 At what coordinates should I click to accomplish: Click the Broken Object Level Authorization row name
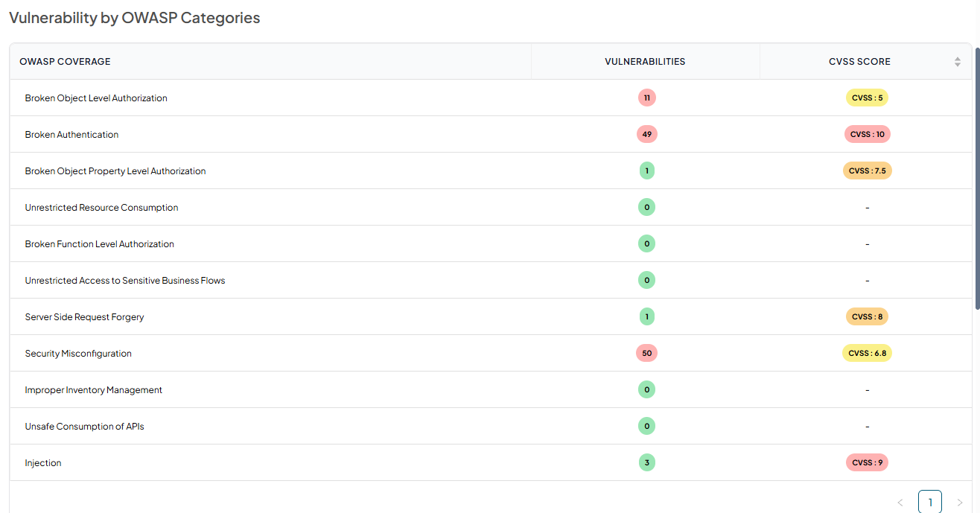point(96,98)
